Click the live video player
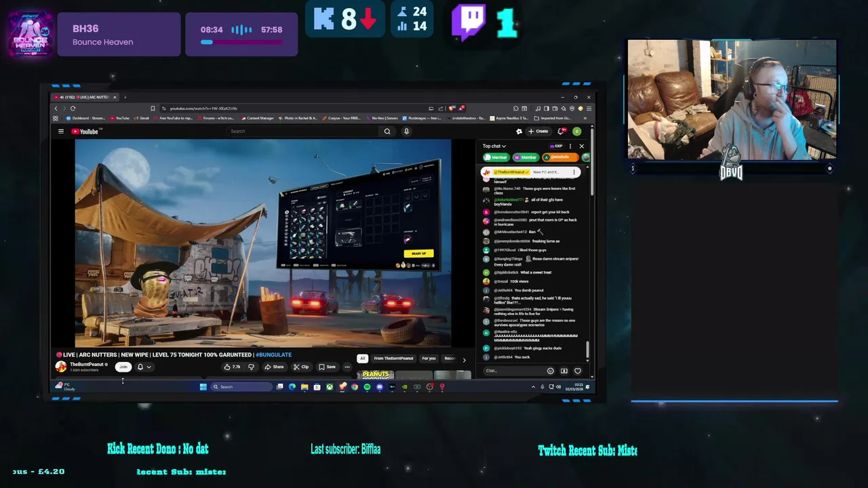 point(263,243)
